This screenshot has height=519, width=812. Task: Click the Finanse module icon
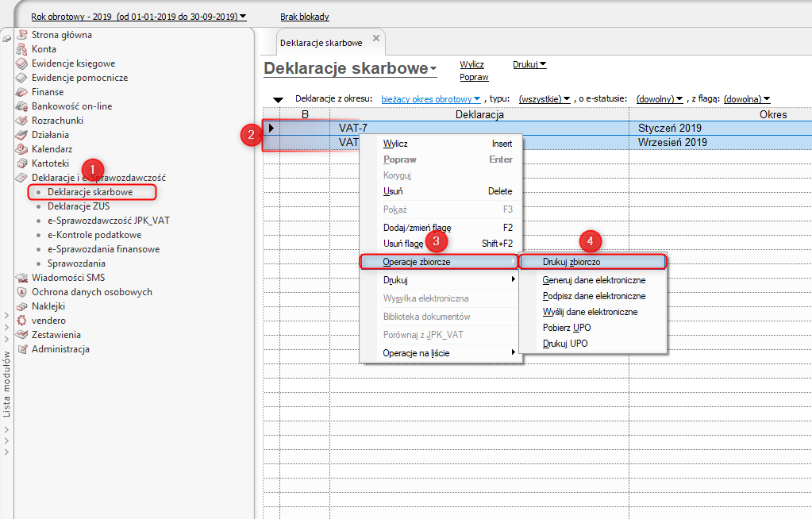coord(21,92)
